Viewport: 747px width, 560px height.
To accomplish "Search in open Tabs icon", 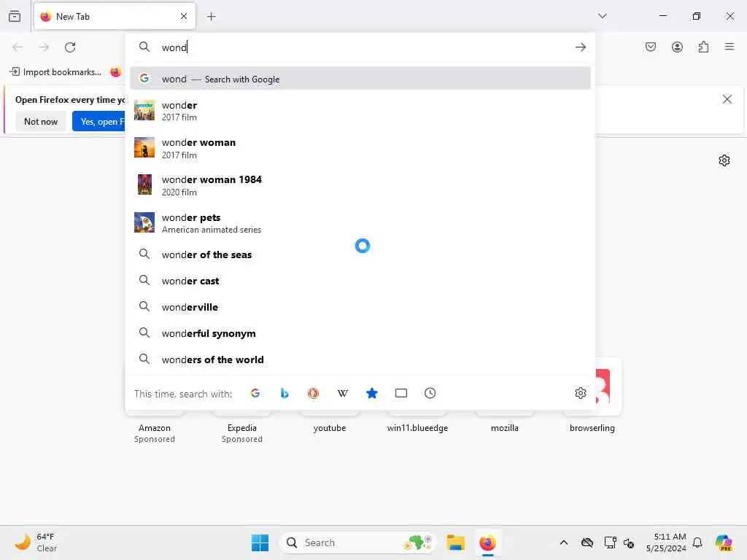I will (401, 393).
